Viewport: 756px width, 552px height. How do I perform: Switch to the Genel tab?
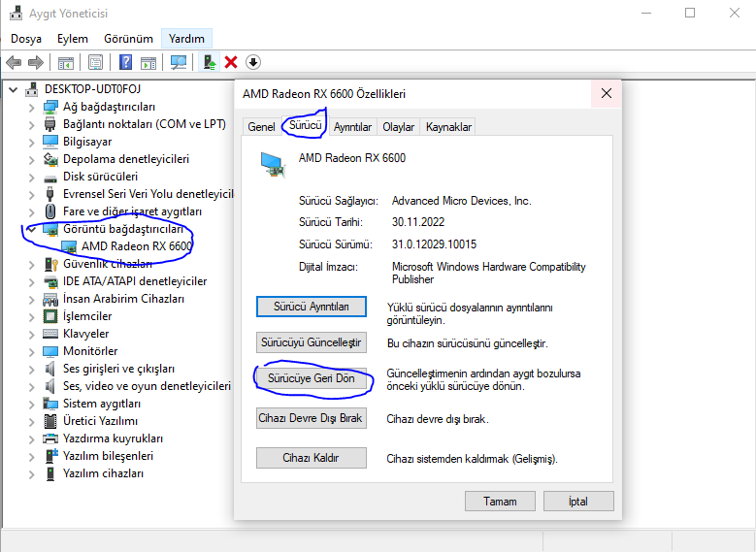click(x=261, y=127)
